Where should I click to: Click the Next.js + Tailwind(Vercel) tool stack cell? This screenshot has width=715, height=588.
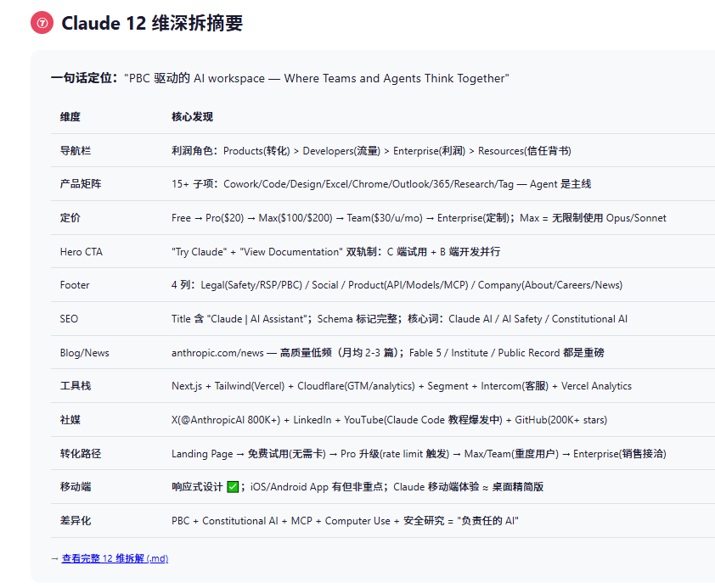click(402, 386)
